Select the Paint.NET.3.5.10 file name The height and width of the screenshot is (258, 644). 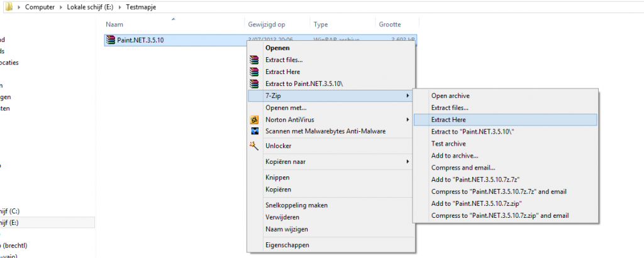coord(141,40)
